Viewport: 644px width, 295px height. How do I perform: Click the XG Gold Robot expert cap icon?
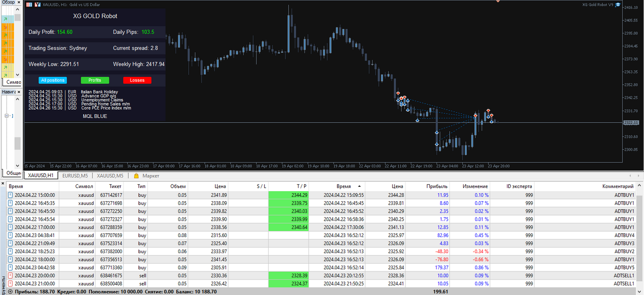click(x=618, y=4)
